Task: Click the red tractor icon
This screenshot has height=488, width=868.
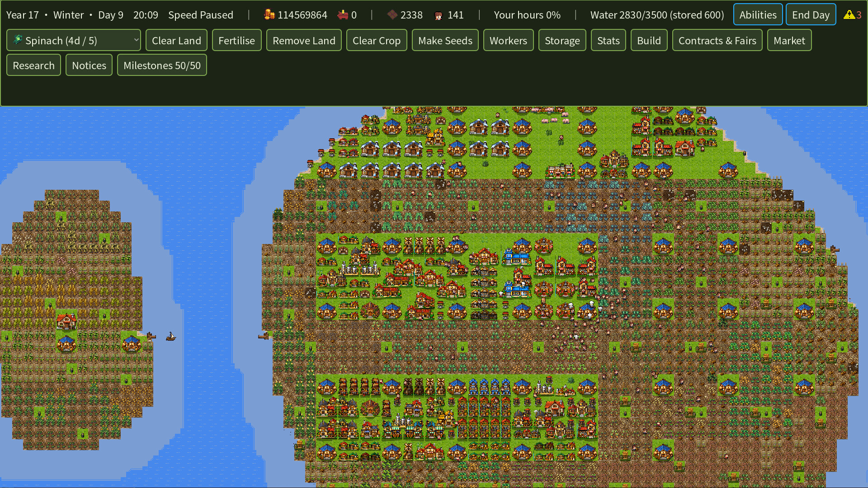Action: click(343, 15)
